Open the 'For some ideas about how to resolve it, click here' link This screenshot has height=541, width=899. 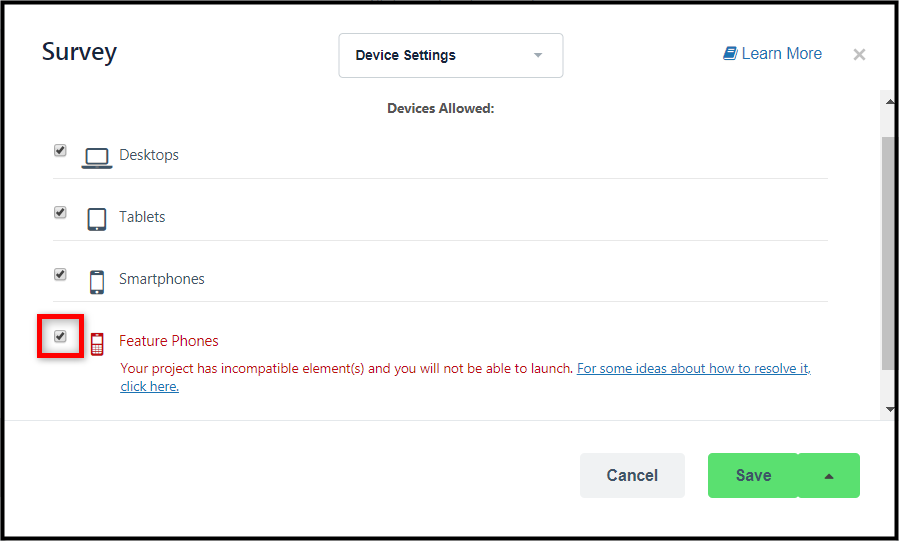pyautogui.click(x=693, y=368)
